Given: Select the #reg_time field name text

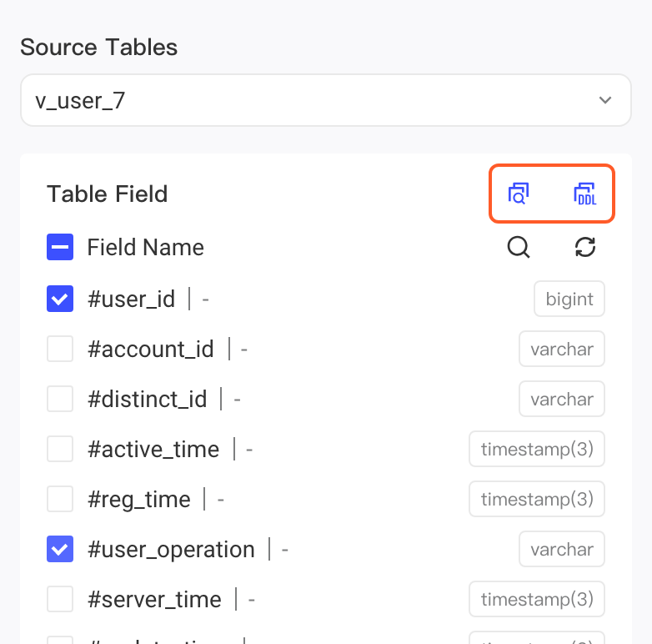Looking at the screenshot, I should (139, 500).
